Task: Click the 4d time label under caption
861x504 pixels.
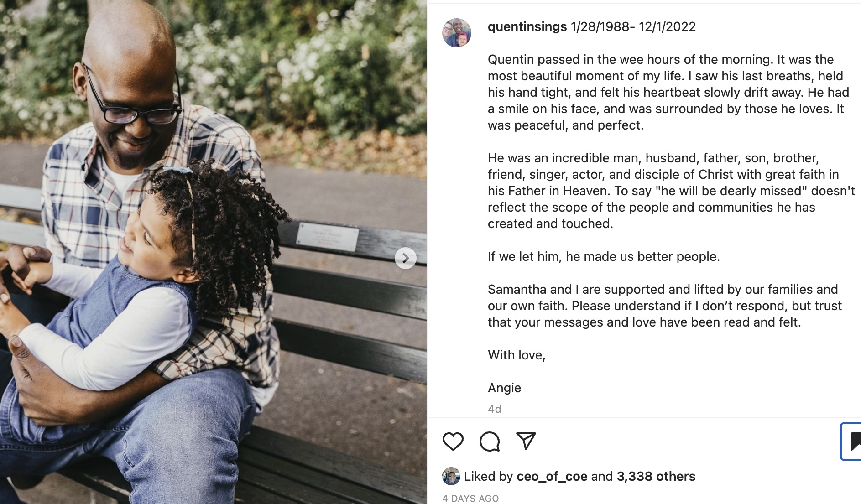Action: [x=495, y=409]
